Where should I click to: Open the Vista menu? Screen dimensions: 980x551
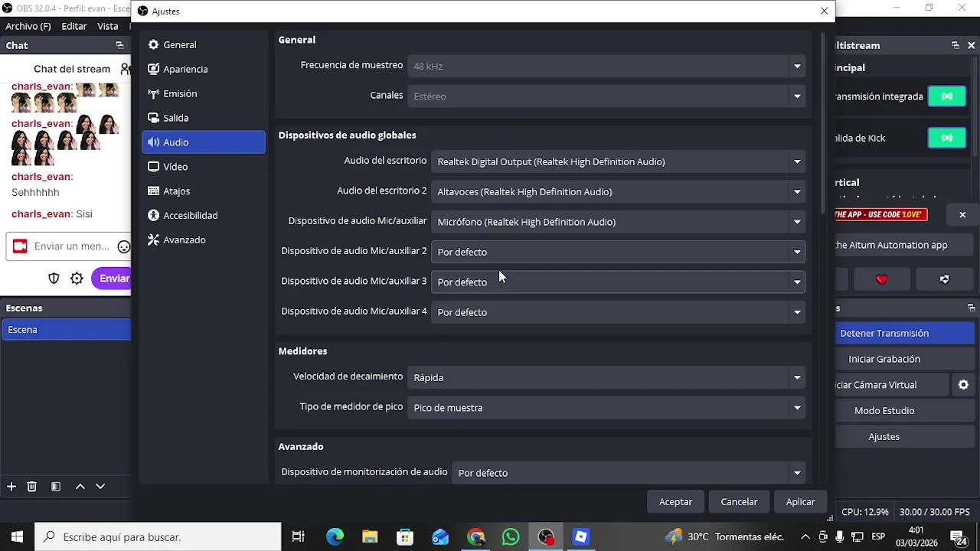tap(108, 26)
